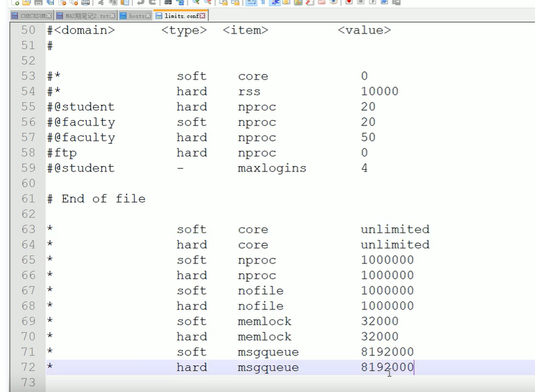Viewport: 535px width, 392px height.
Task: Click the '<item>' header text
Action: tap(245, 30)
